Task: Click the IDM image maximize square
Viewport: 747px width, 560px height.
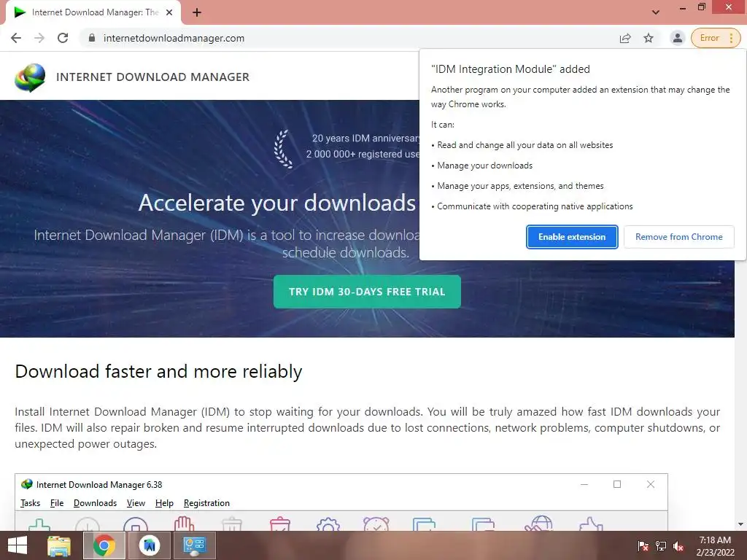Action: [x=617, y=484]
